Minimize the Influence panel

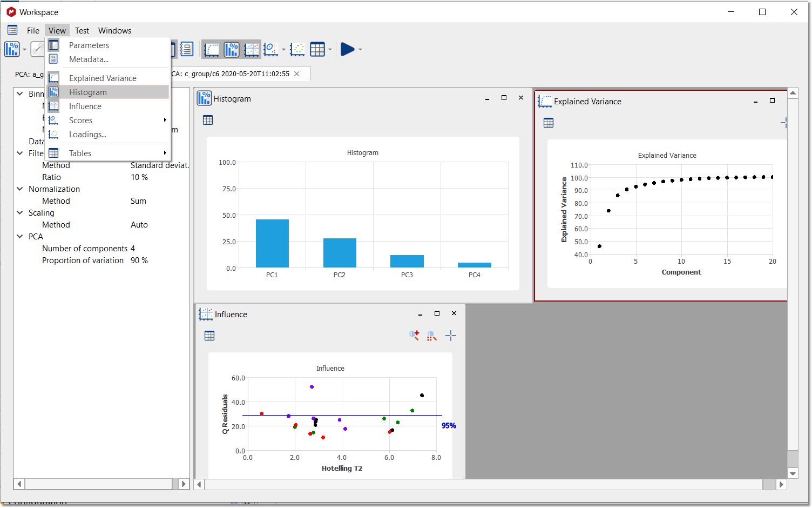(420, 314)
